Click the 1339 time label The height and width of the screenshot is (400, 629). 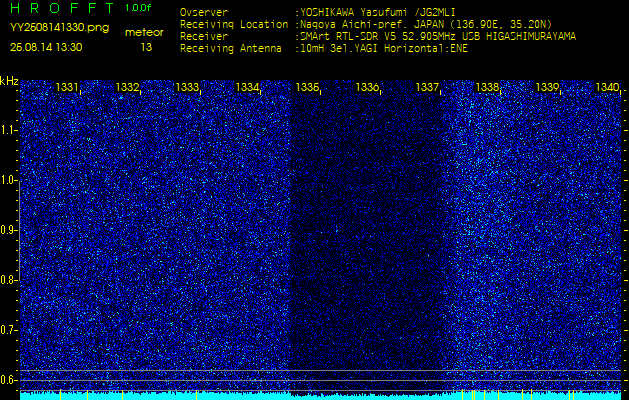548,87
